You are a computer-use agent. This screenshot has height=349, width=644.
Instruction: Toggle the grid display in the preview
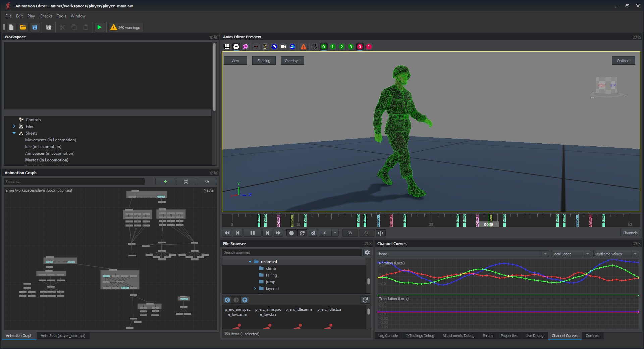coord(227,47)
